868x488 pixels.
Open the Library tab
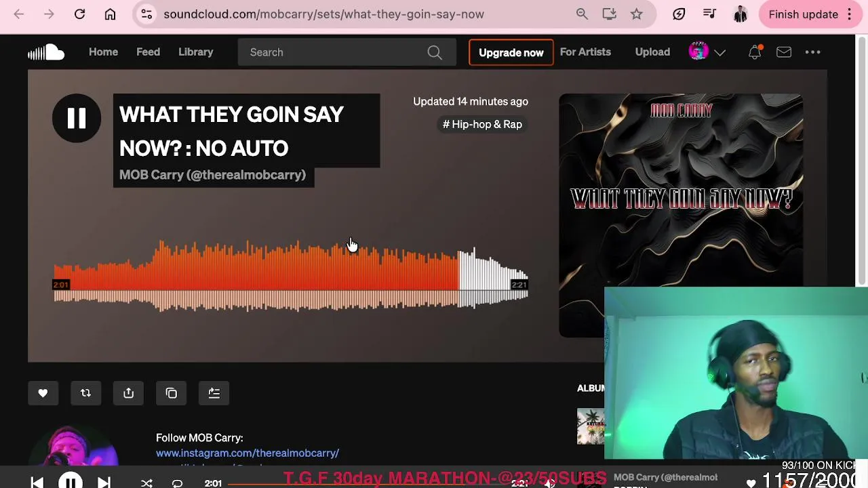(195, 52)
